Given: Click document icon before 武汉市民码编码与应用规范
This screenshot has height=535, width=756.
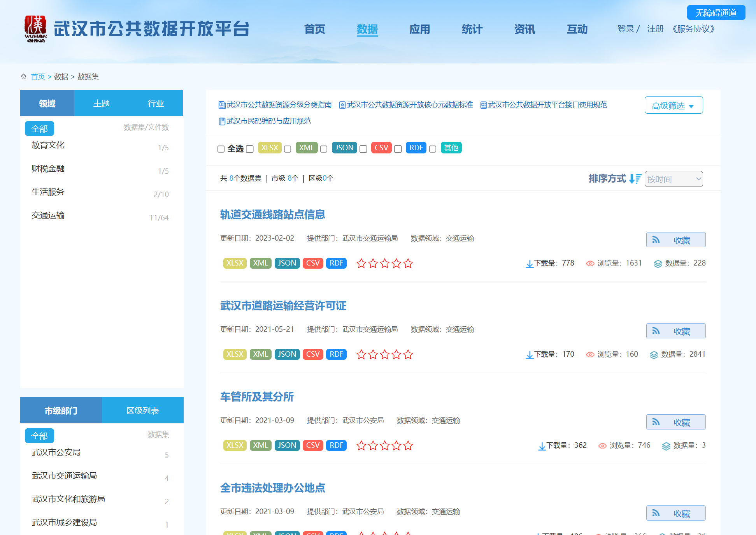Looking at the screenshot, I should click(222, 121).
